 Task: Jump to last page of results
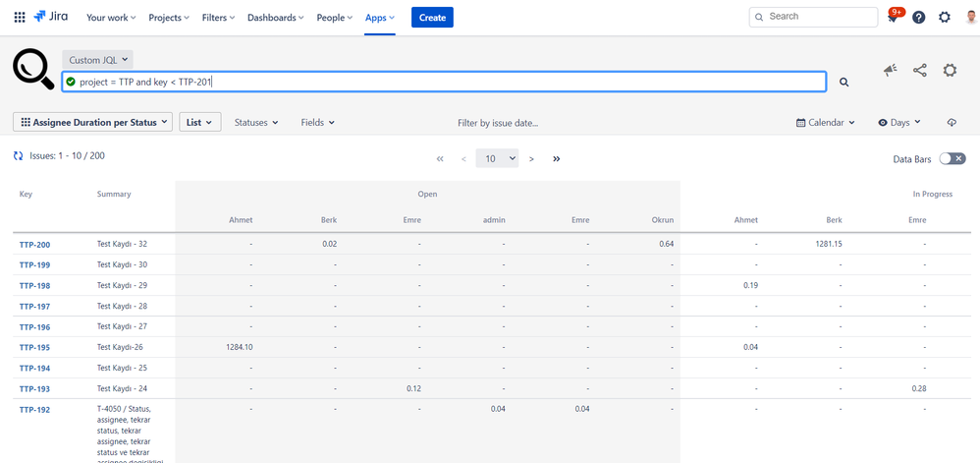click(x=556, y=159)
